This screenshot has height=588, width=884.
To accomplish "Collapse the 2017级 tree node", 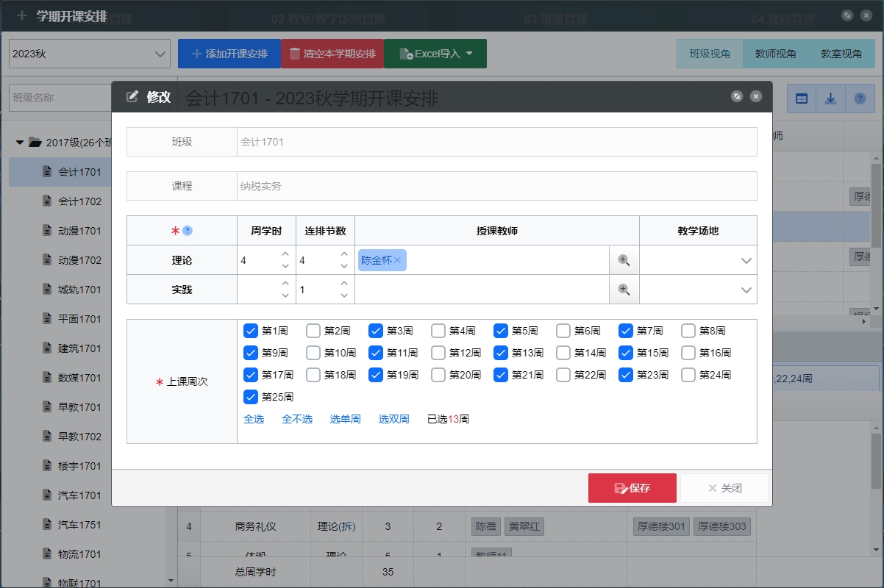I will tap(20, 143).
